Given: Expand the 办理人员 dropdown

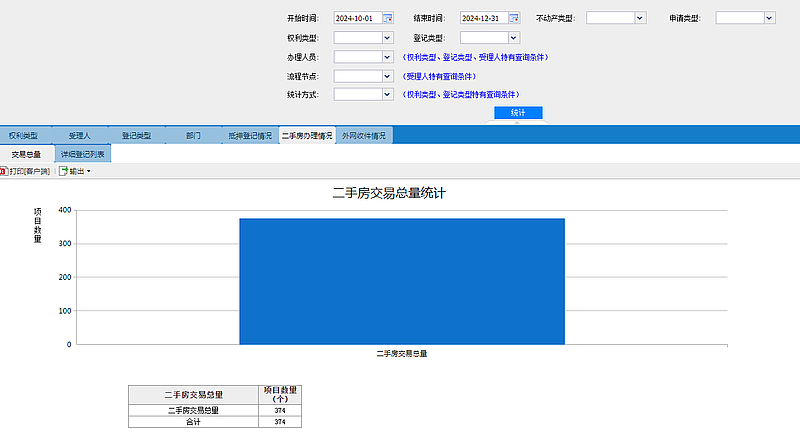Looking at the screenshot, I should (387, 57).
